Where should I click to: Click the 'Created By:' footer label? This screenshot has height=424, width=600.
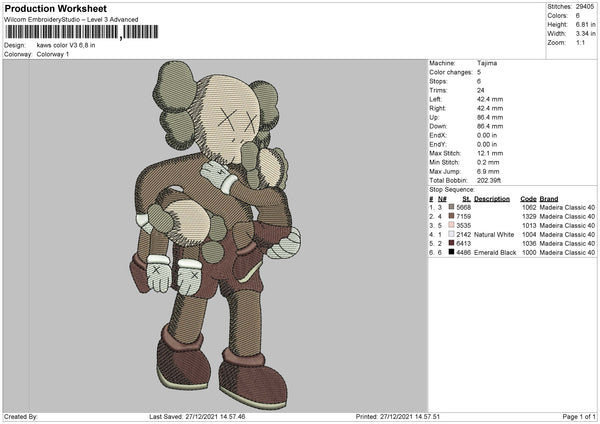coord(21,416)
